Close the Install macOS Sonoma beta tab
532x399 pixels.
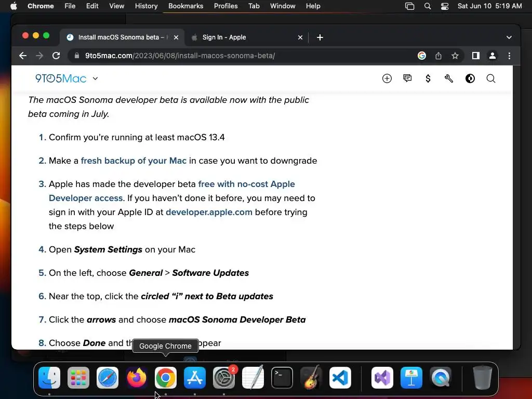(x=176, y=37)
